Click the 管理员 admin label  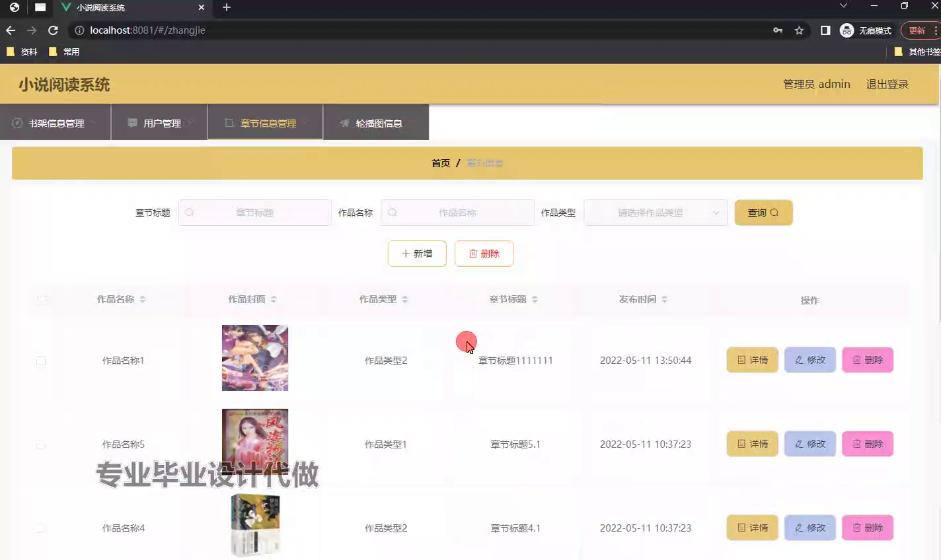[817, 85]
